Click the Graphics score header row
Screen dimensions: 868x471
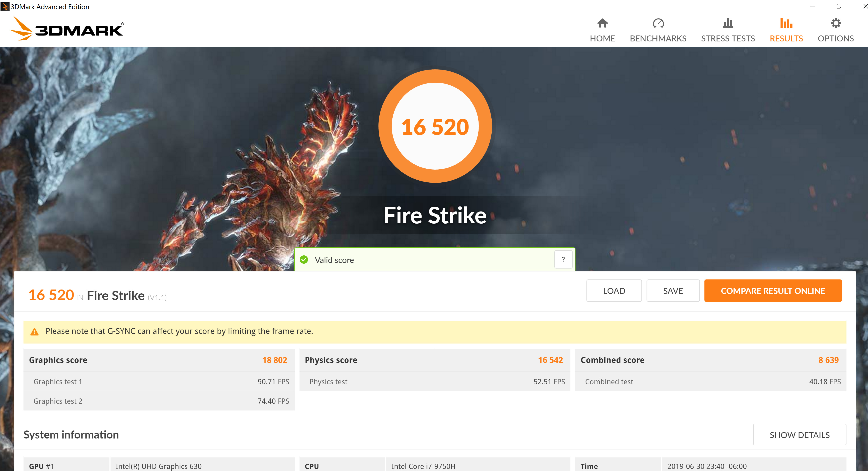pos(159,360)
